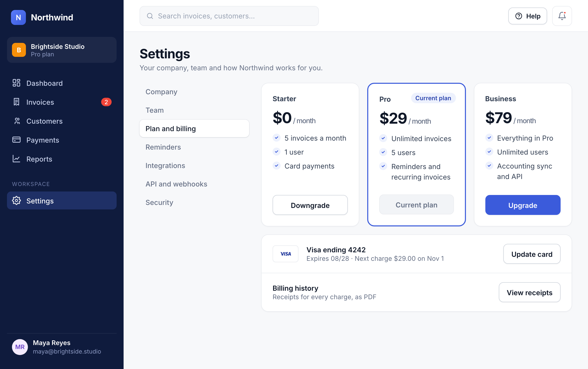Click the MR user avatar

(x=20, y=347)
